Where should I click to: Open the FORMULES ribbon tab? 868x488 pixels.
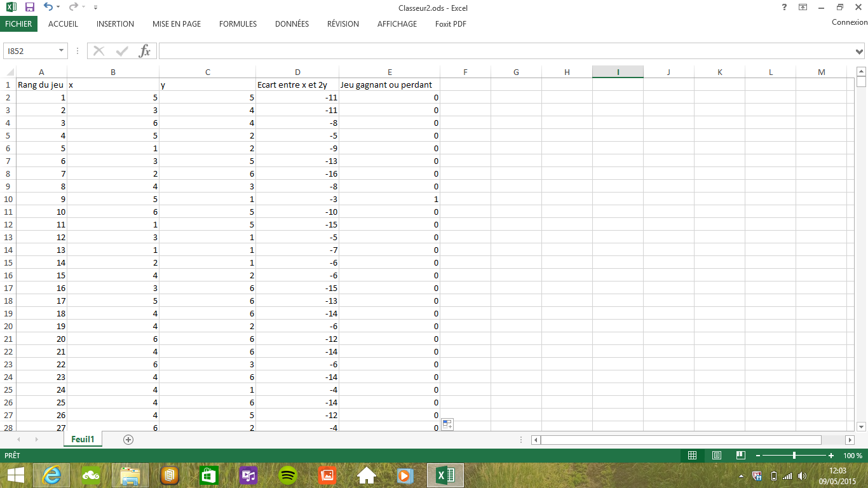coord(238,24)
